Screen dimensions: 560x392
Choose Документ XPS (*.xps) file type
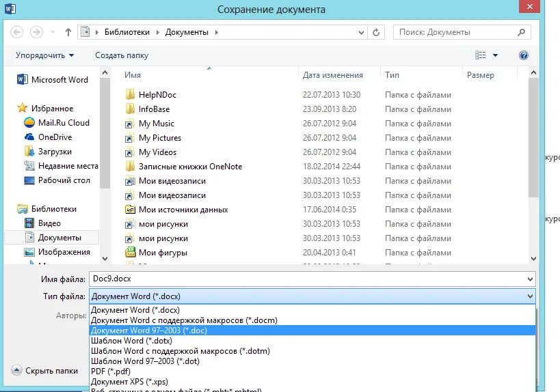pos(312,382)
